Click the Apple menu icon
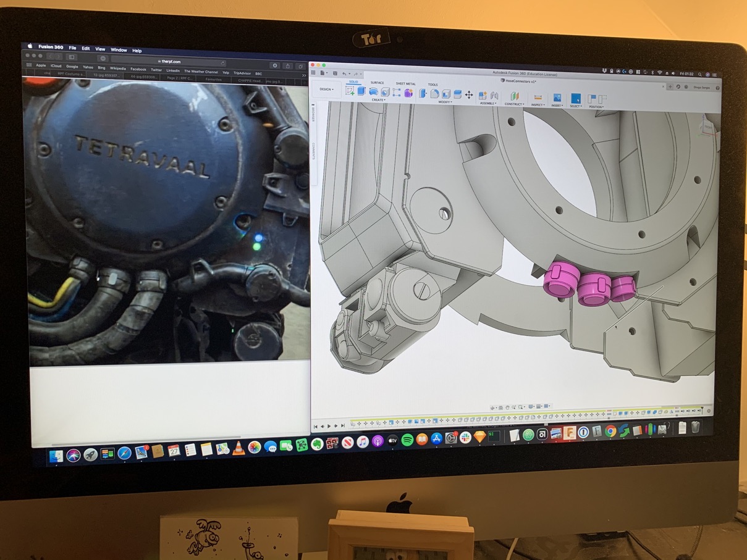The width and height of the screenshot is (747, 560). point(29,46)
